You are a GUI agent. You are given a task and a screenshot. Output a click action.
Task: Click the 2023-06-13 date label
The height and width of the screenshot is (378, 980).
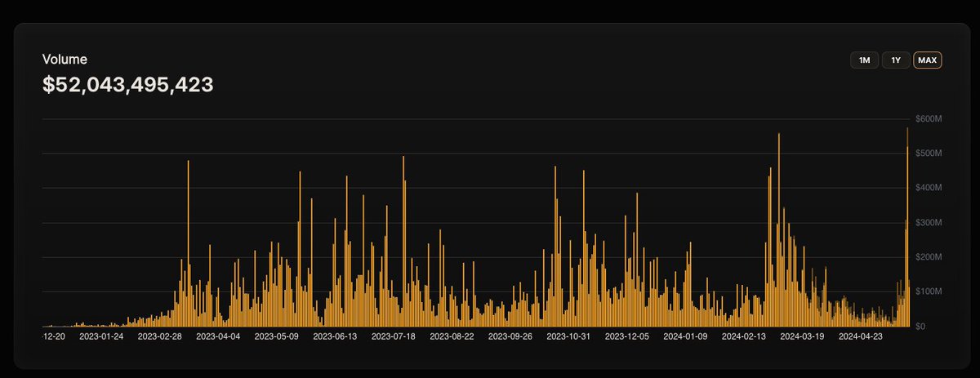[x=336, y=336]
